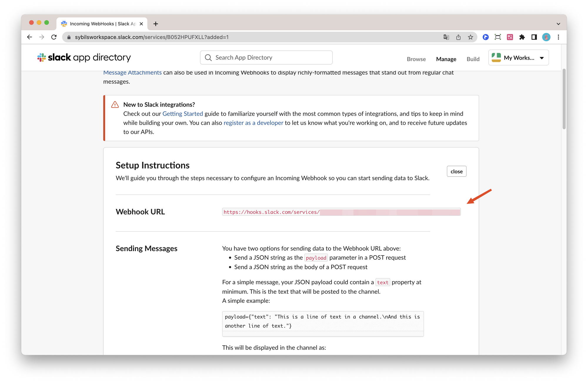Click the browser share/upload icon
This screenshot has width=588, height=383.
pos(458,37)
